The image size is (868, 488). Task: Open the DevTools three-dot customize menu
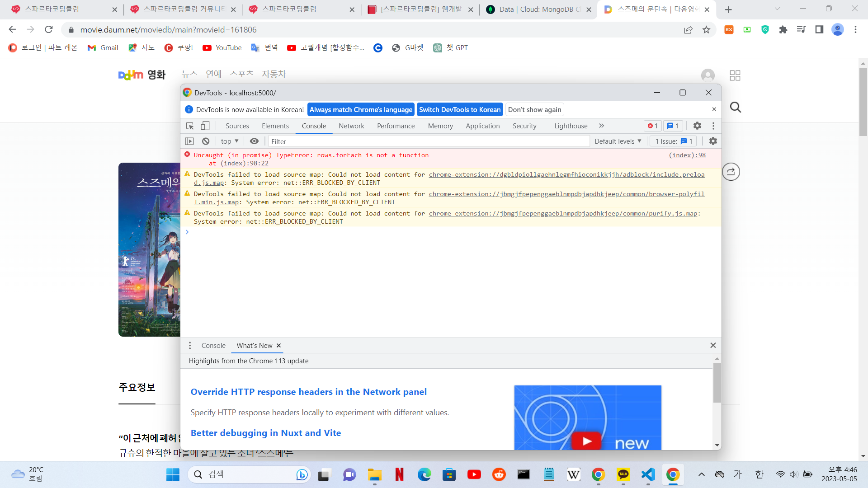713,126
